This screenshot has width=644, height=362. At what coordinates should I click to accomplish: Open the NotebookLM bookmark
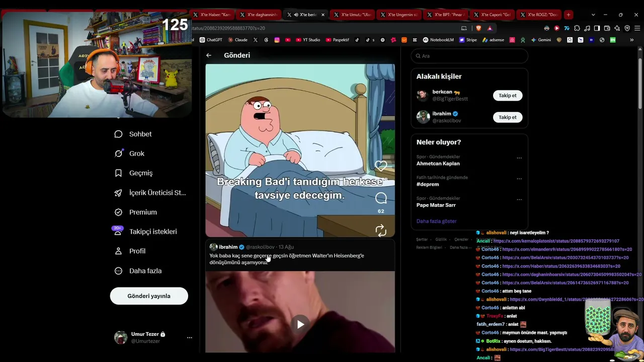coord(438,40)
